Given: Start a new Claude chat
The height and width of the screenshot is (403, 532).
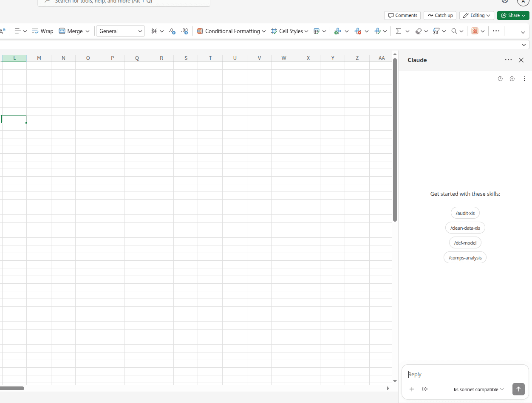Looking at the screenshot, I should click(x=512, y=79).
